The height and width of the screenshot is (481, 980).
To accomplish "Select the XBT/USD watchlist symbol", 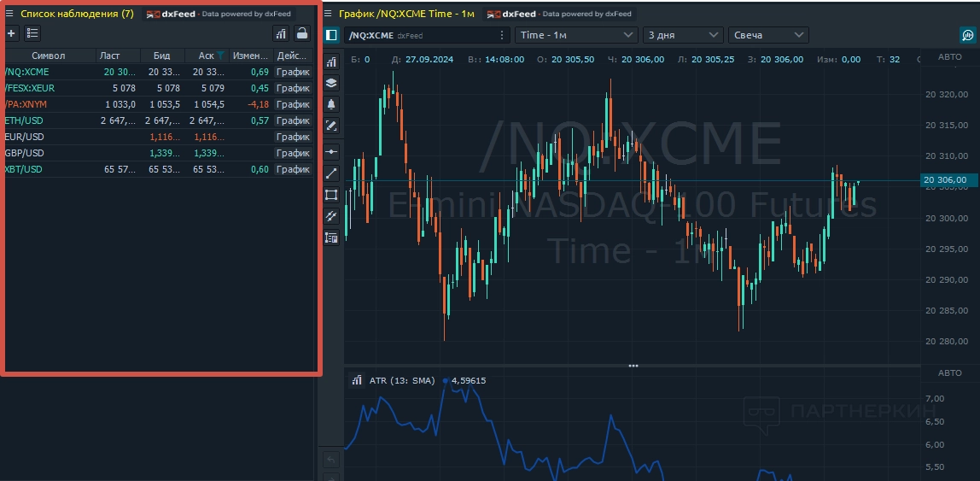I will click(x=24, y=169).
